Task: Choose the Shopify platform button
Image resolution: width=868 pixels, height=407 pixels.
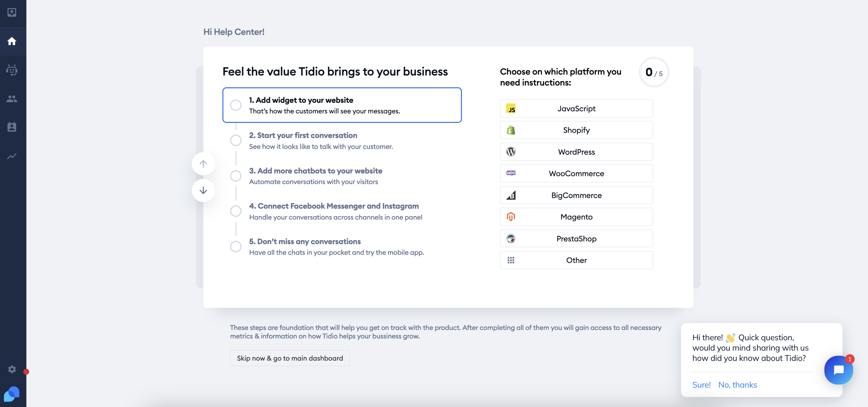Action: [x=576, y=130]
